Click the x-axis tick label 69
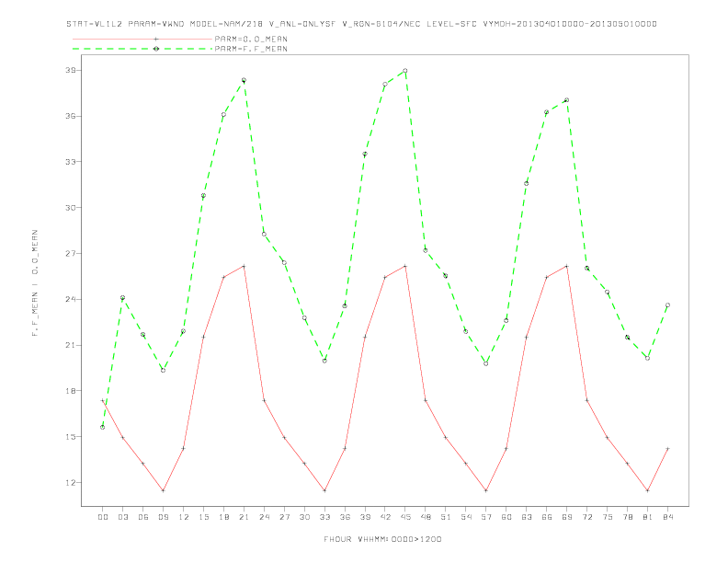Image resolution: width=728 pixels, height=563 pixels. 567,517
